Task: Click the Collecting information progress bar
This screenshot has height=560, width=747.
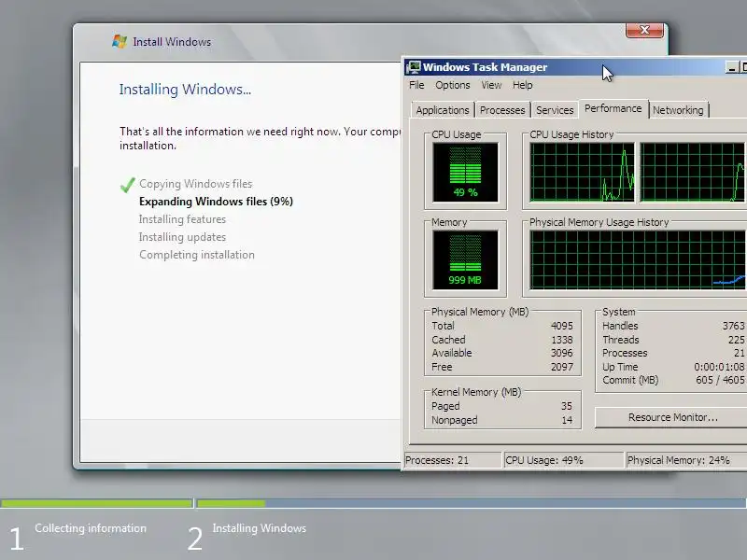Action: (97, 503)
